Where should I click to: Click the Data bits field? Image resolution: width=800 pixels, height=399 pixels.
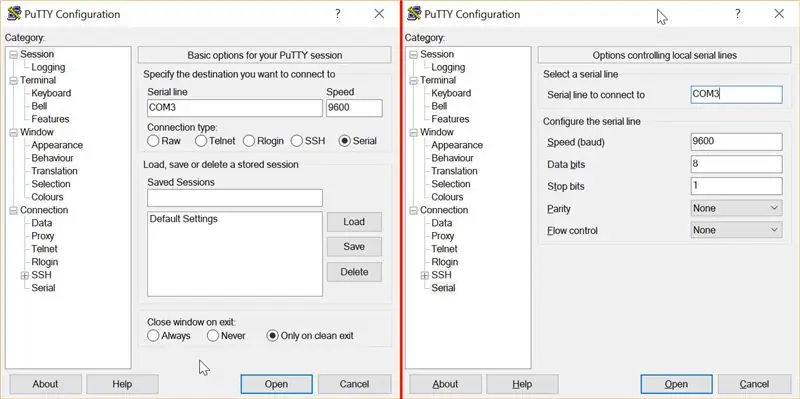736,164
